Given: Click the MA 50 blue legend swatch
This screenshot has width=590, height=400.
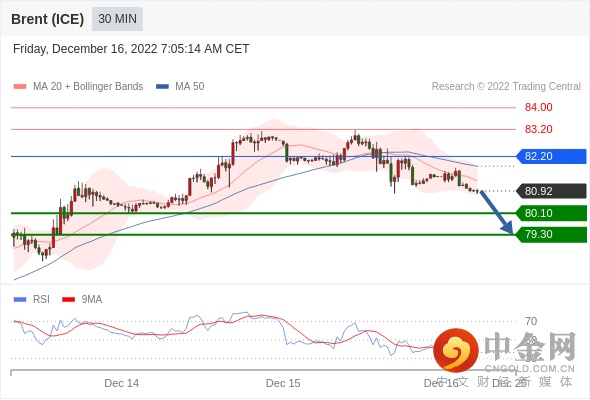Looking at the screenshot, I should point(162,87).
